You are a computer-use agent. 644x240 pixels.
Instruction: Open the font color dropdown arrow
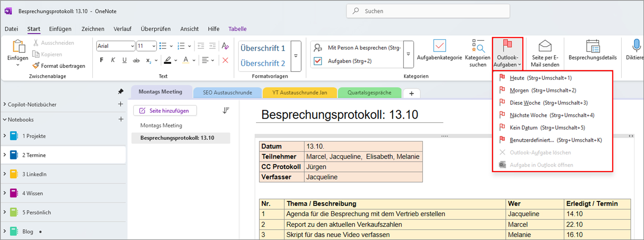[x=194, y=60]
